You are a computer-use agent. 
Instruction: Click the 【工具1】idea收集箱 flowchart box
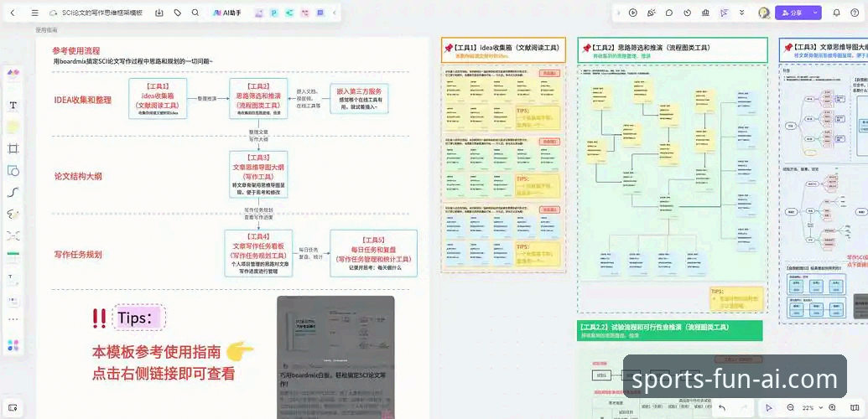point(158,99)
